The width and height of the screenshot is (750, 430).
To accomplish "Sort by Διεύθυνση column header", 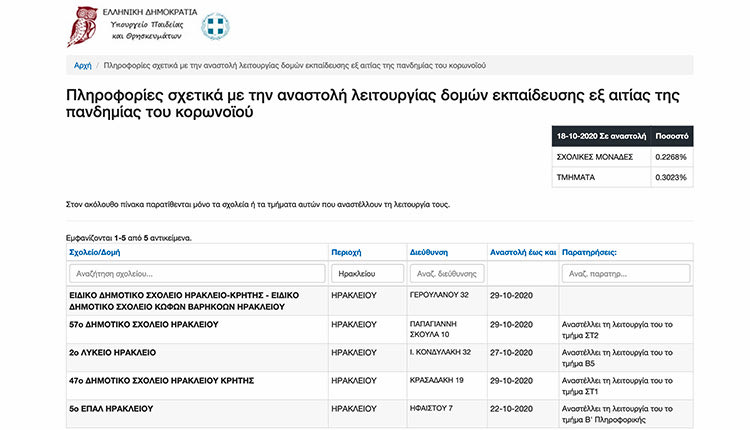I will pos(429,252).
